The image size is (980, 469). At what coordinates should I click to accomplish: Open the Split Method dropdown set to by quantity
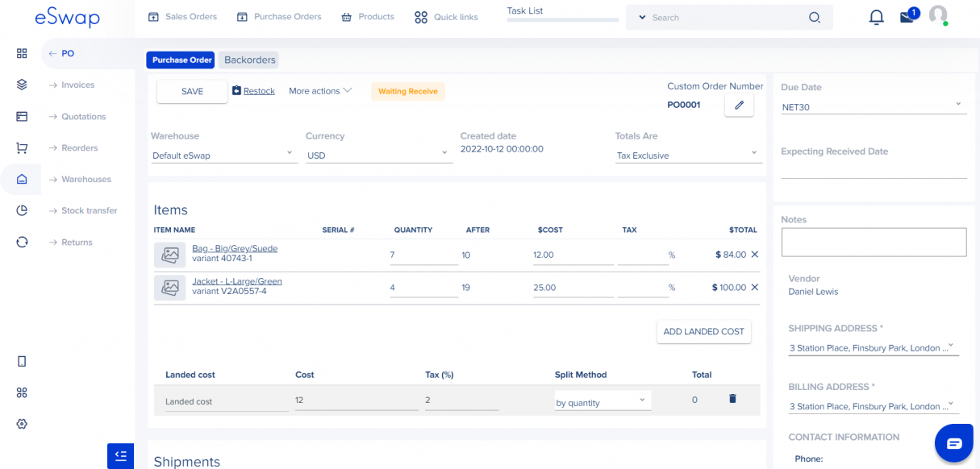[x=602, y=400]
